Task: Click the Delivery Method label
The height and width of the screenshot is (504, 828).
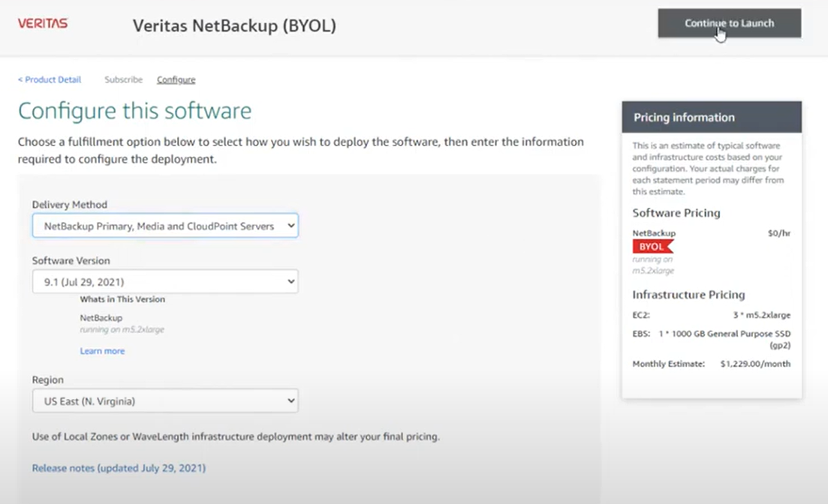Action: (x=70, y=205)
